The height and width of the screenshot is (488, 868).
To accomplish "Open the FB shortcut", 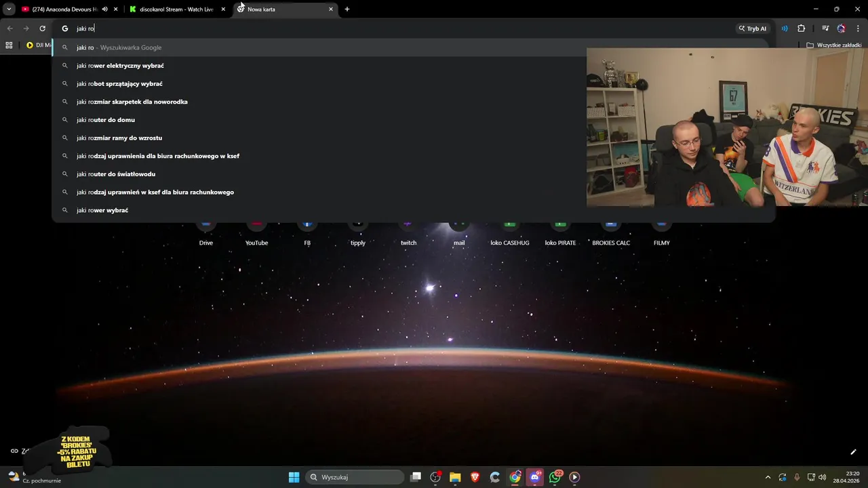I will pyautogui.click(x=307, y=233).
